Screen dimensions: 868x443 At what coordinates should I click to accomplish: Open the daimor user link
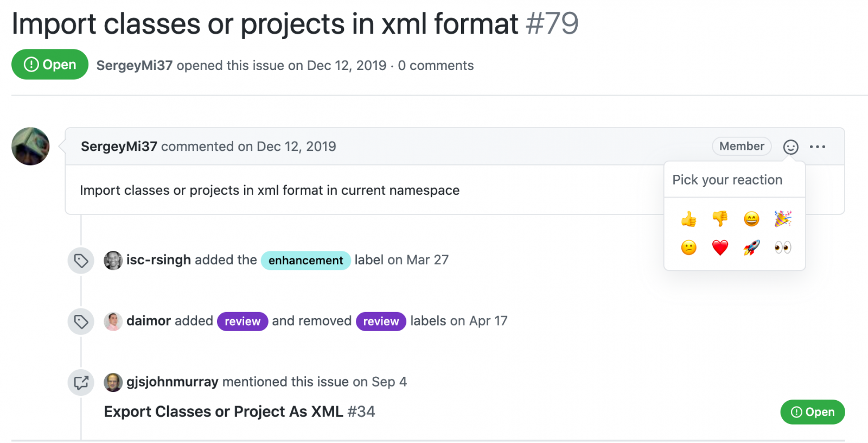coord(149,321)
